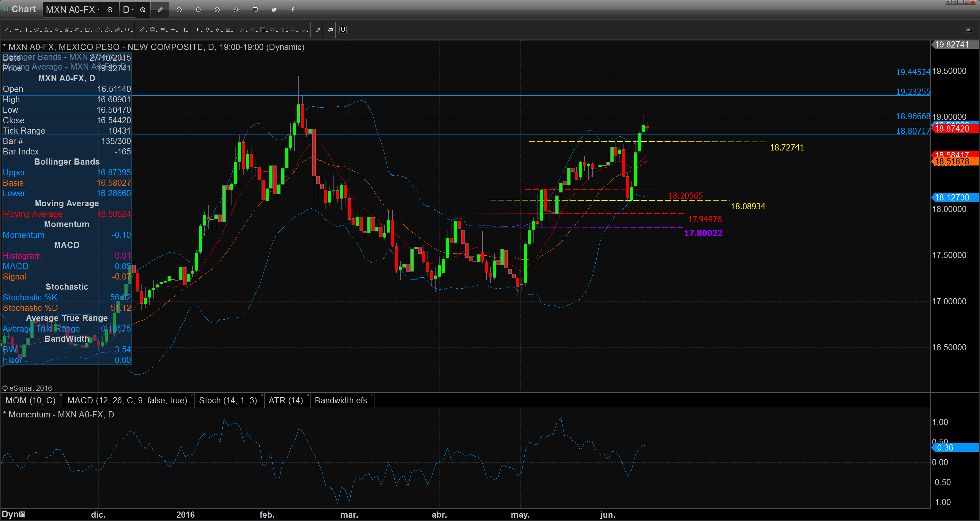Share chart via Facebook icon
The height and width of the screenshot is (521, 980).
(x=293, y=10)
